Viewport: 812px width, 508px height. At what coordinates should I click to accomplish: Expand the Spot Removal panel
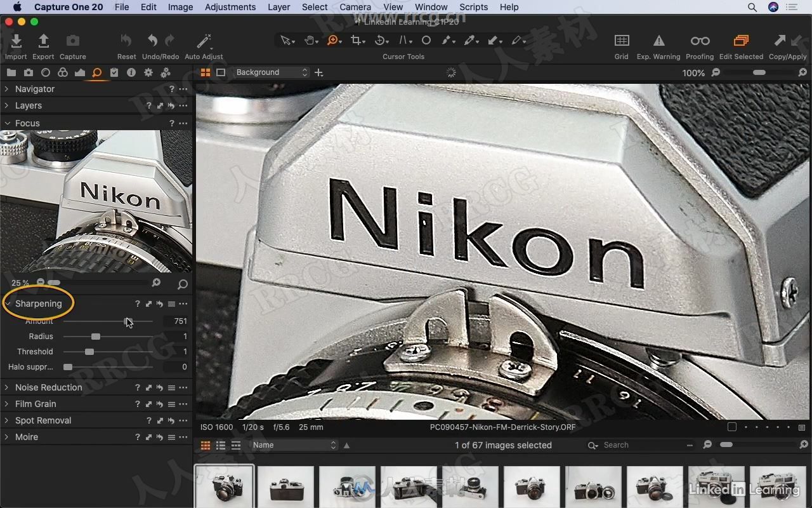[x=7, y=421]
